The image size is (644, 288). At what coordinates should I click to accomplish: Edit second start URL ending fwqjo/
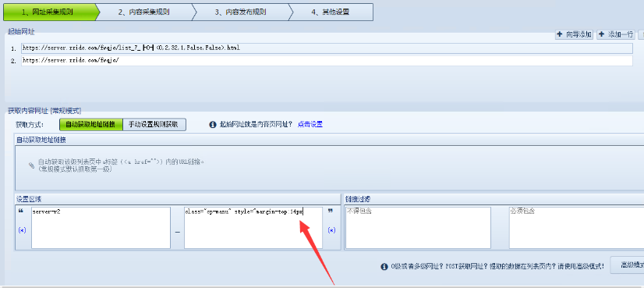click(327, 60)
